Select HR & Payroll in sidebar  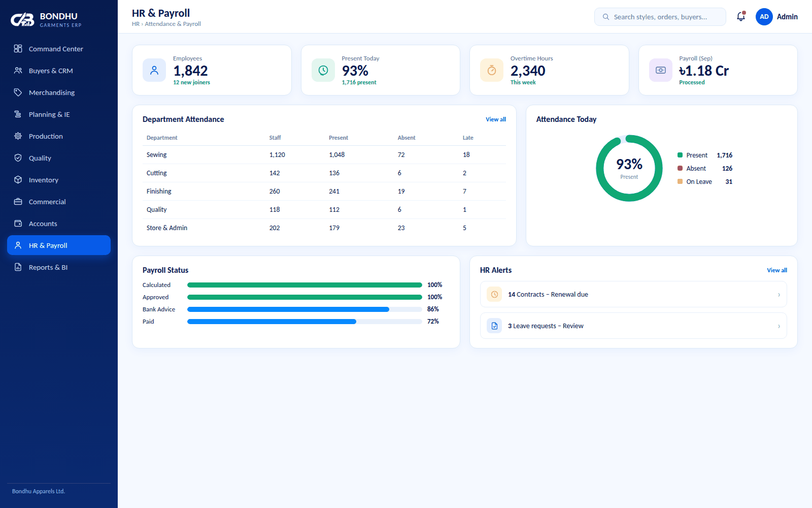click(x=59, y=245)
